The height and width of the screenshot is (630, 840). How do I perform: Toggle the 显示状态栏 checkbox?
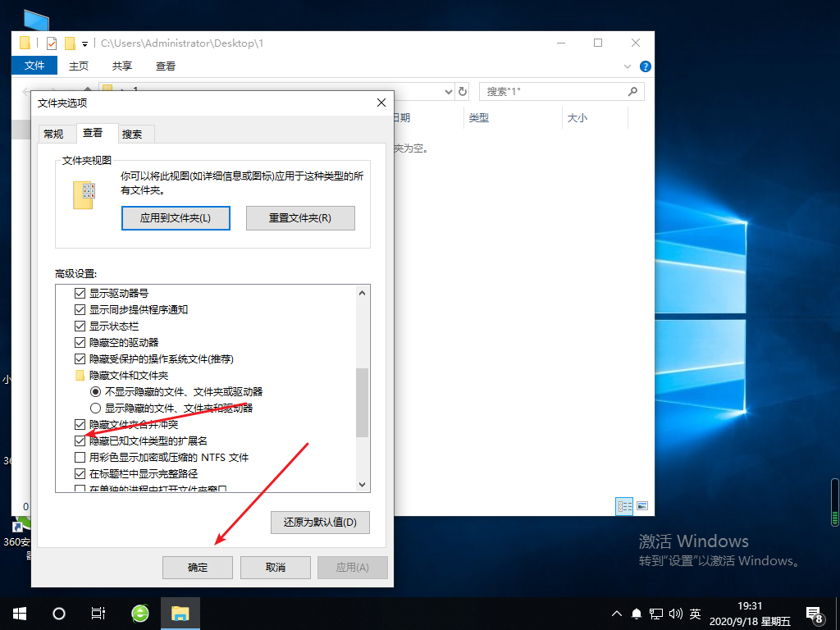coord(80,326)
